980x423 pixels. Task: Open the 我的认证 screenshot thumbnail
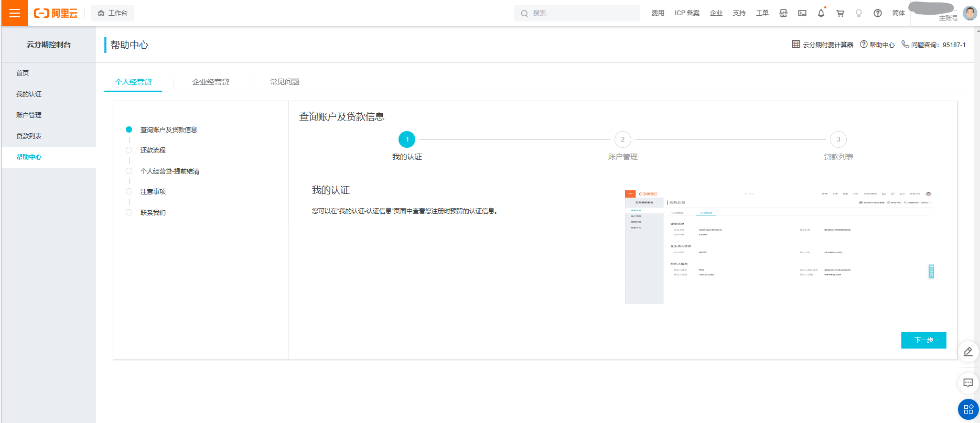tap(780, 247)
